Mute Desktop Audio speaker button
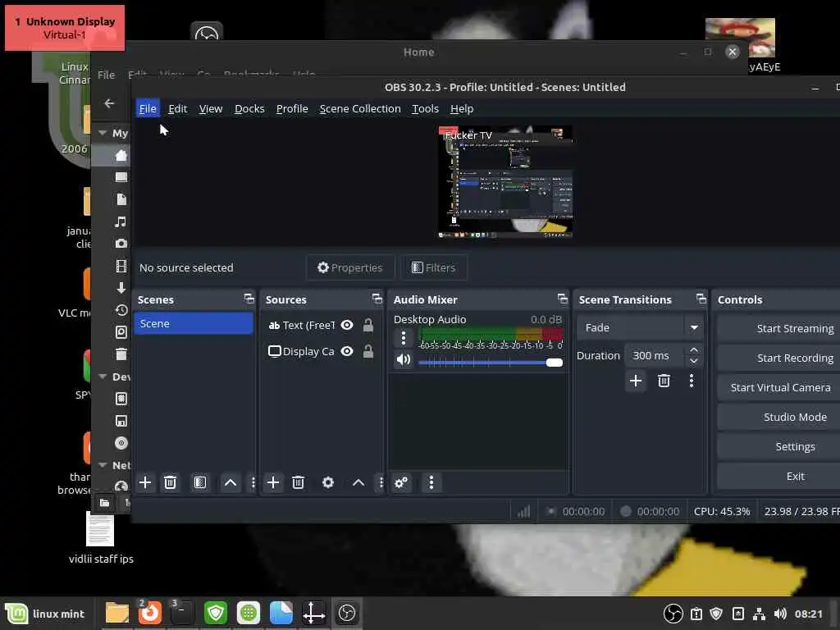 (404, 359)
